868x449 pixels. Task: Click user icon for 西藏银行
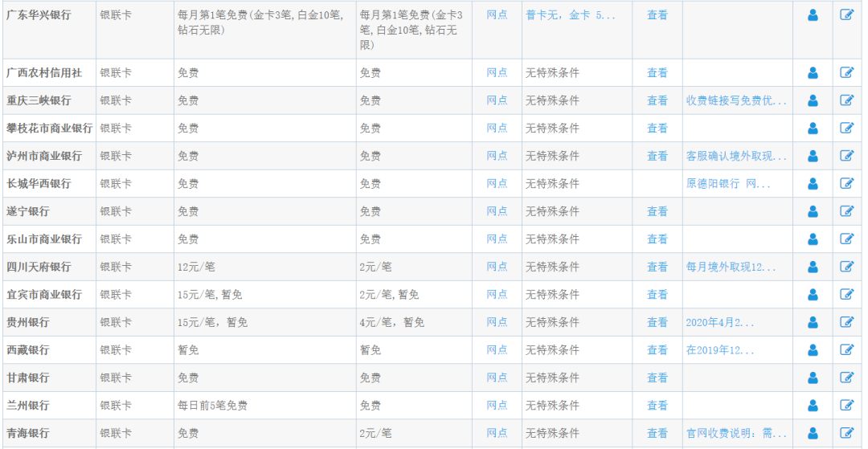(813, 350)
